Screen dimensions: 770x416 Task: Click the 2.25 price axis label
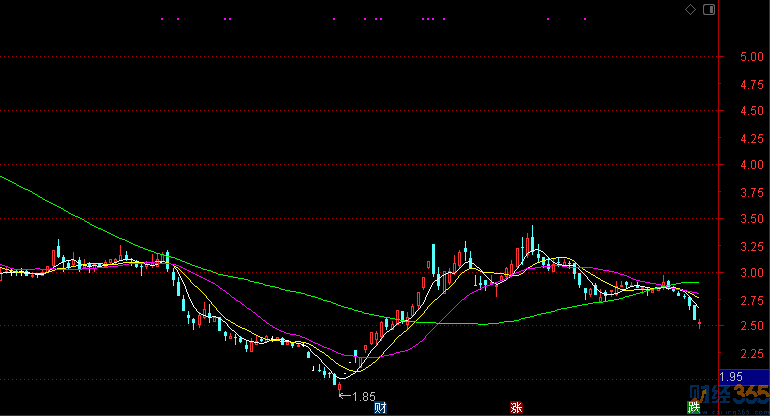tap(752, 354)
